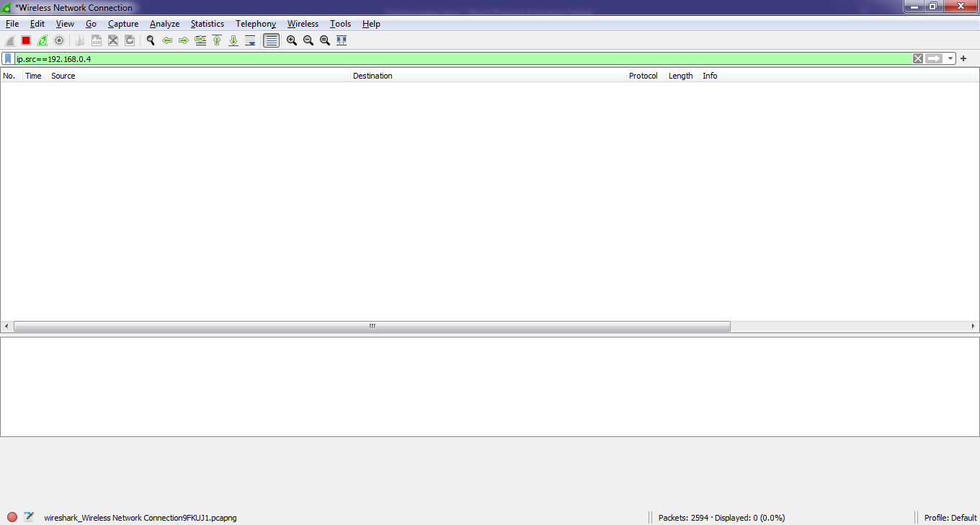Open the Statistics menu
Screen dimensions: 980x525
(x=207, y=24)
